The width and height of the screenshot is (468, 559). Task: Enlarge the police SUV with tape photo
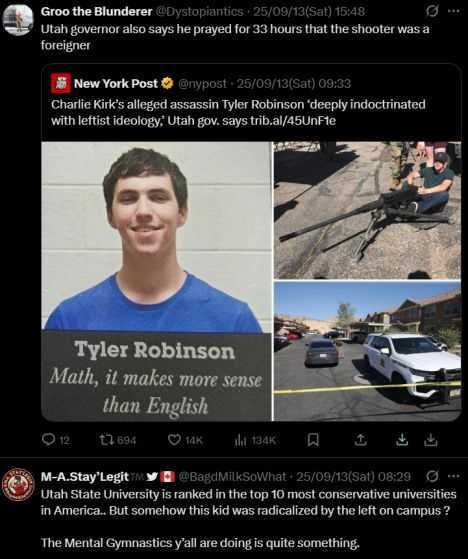[x=367, y=351]
